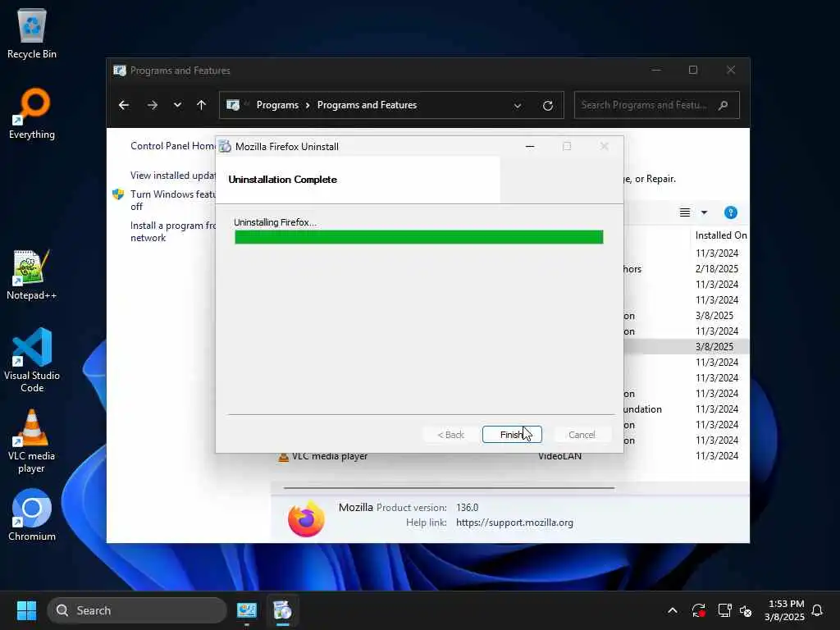Image resolution: width=840 pixels, height=630 pixels.
Task: Click the https://support.mozilla.org help link text
Action: click(514, 523)
